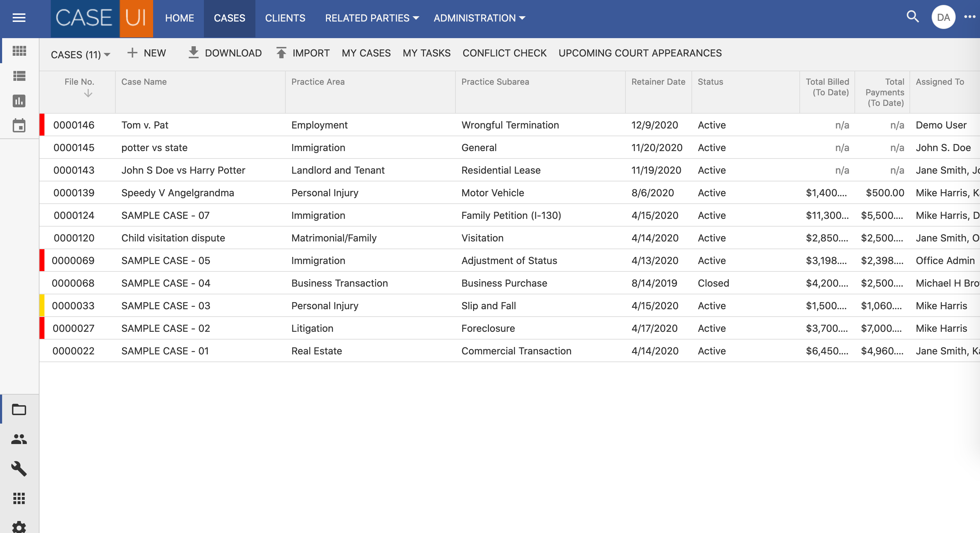Click the Closed status cell
This screenshot has height=533, width=980.
[713, 283]
